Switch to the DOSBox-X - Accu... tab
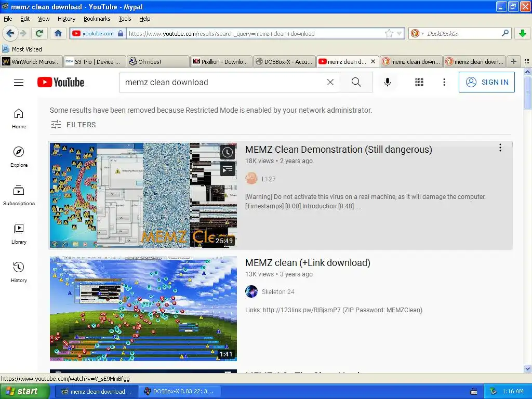532x399 pixels. click(x=284, y=62)
